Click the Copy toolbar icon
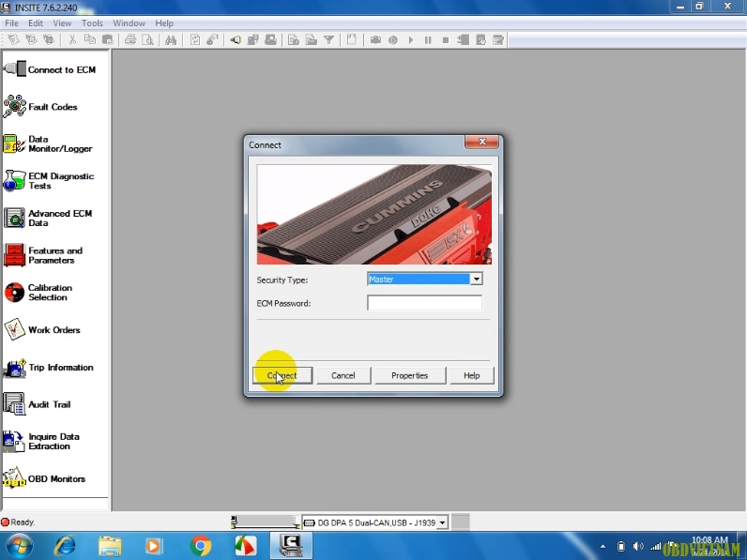This screenshot has width=747, height=560. 89,40
